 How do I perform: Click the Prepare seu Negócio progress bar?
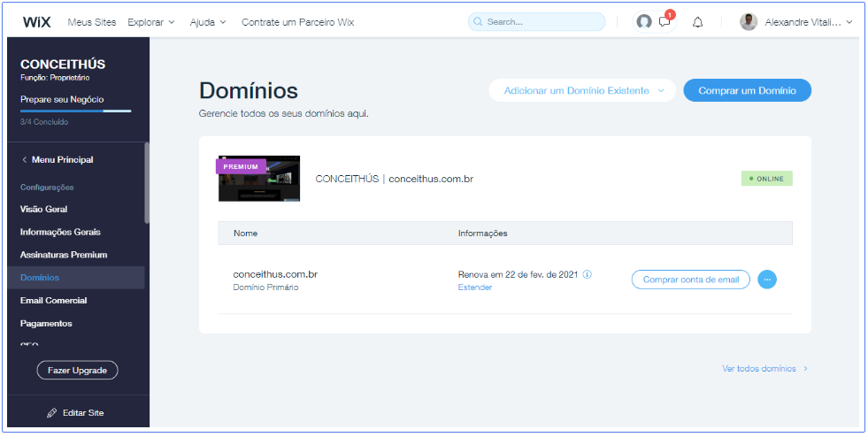(75, 111)
